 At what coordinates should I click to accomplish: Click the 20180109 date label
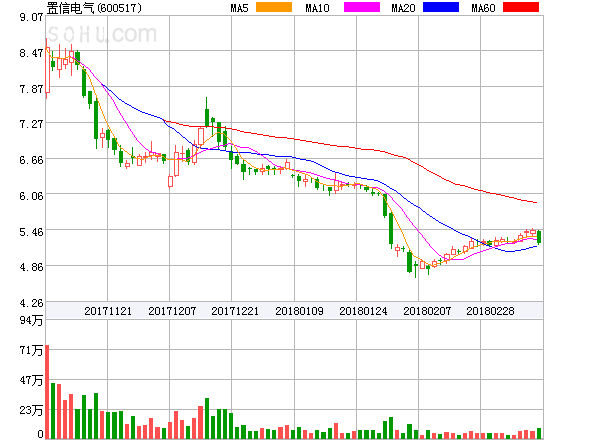click(x=299, y=311)
